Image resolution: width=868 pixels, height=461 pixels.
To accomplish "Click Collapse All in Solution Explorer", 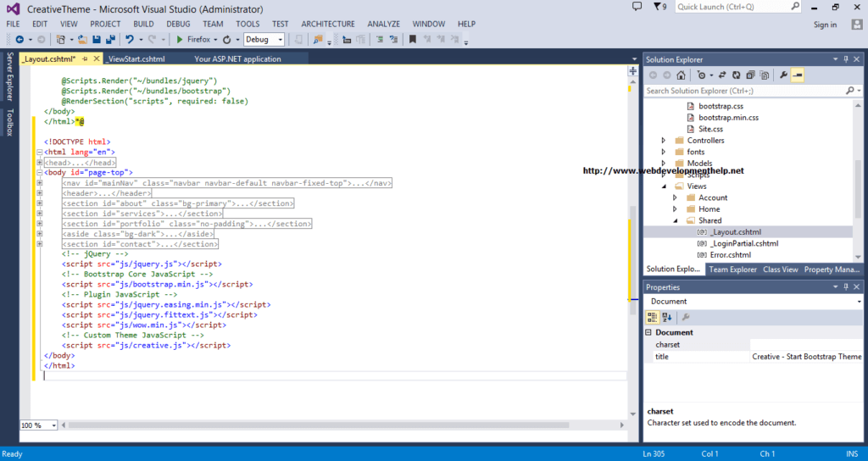I will coord(750,75).
